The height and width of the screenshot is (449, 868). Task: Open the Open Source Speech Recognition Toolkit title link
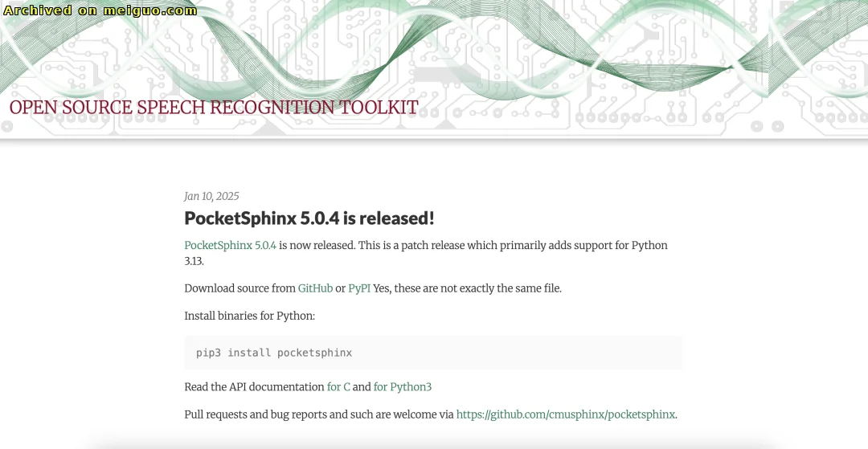214,108
